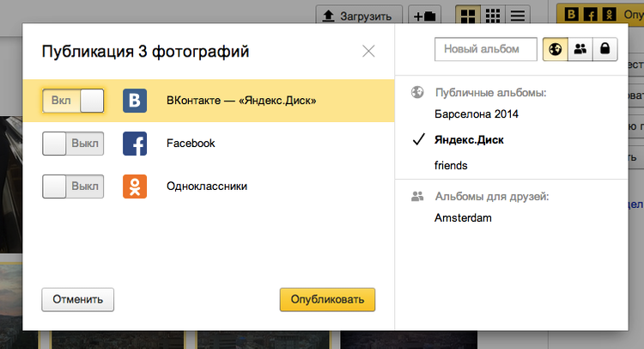The height and width of the screenshot is (349, 644).
Task: Create a new folder with the plus-folder icon
Action: (x=423, y=15)
